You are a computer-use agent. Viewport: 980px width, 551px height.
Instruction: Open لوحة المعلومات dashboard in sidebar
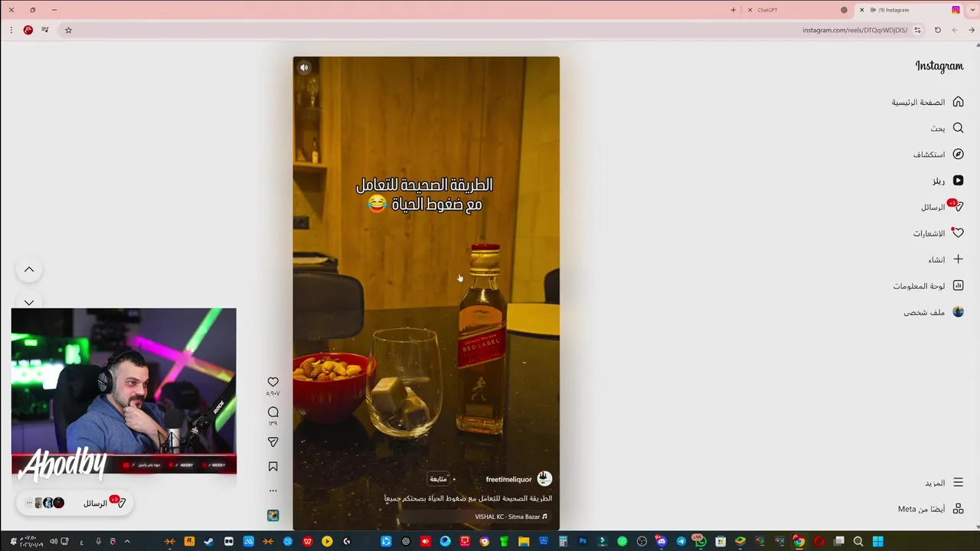coord(928,285)
